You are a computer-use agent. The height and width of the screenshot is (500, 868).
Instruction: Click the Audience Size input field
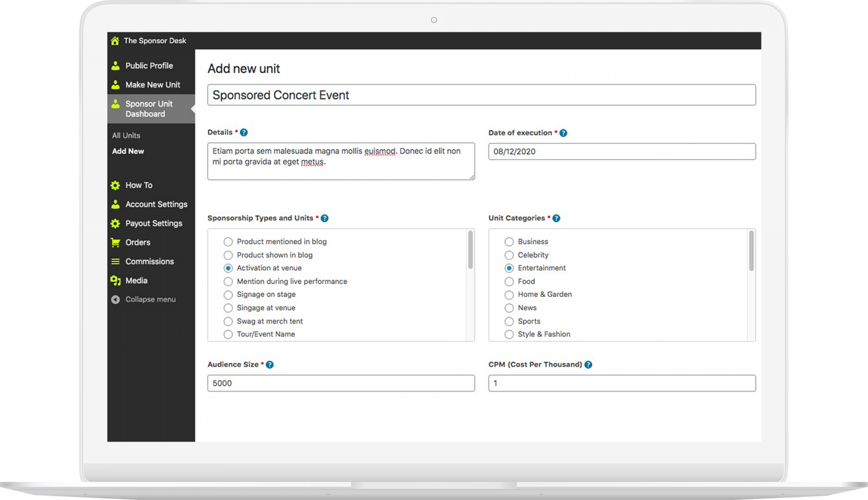341,383
